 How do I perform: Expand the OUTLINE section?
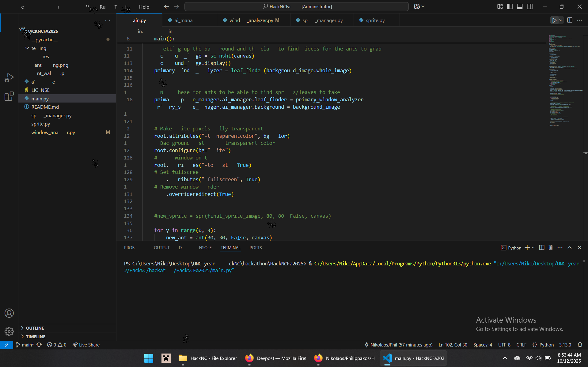point(35,328)
